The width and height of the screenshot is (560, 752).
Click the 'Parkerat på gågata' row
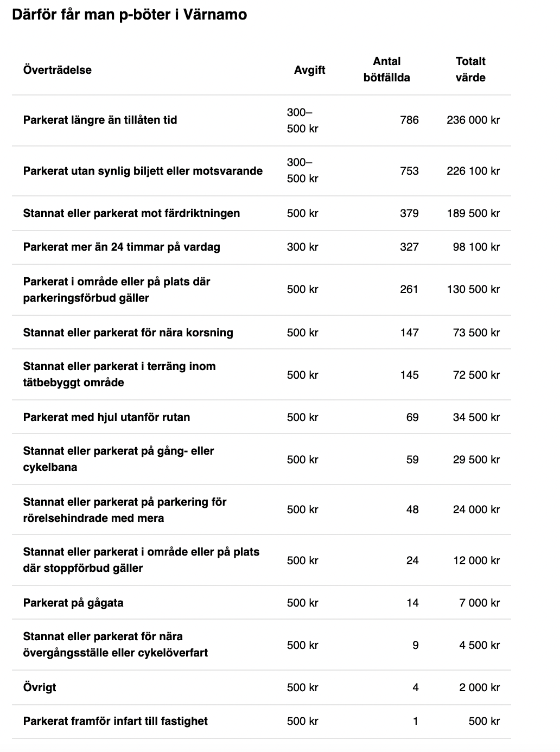tap(262, 603)
